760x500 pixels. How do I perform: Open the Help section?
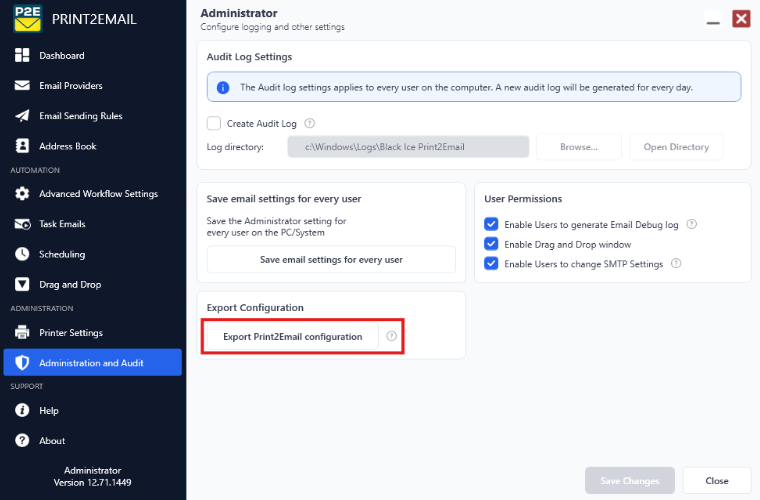point(93,410)
